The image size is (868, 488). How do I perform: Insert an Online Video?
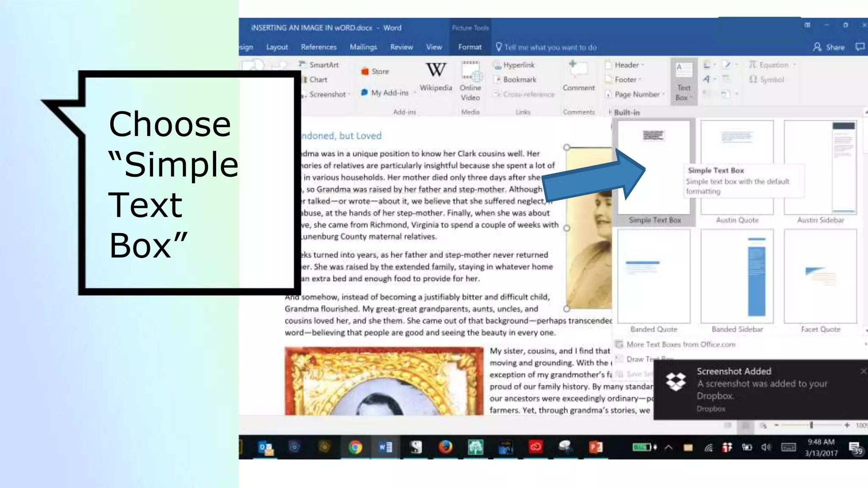point(470,80)
